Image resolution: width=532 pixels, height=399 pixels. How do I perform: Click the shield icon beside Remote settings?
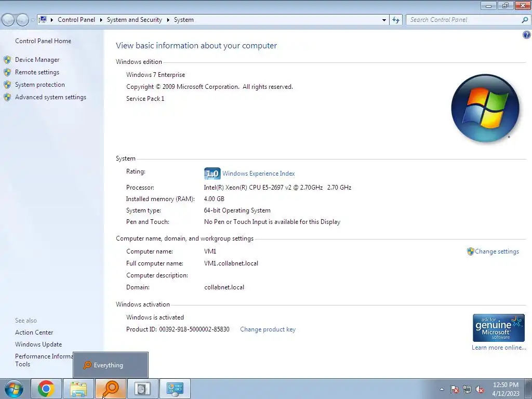(7, 72)
